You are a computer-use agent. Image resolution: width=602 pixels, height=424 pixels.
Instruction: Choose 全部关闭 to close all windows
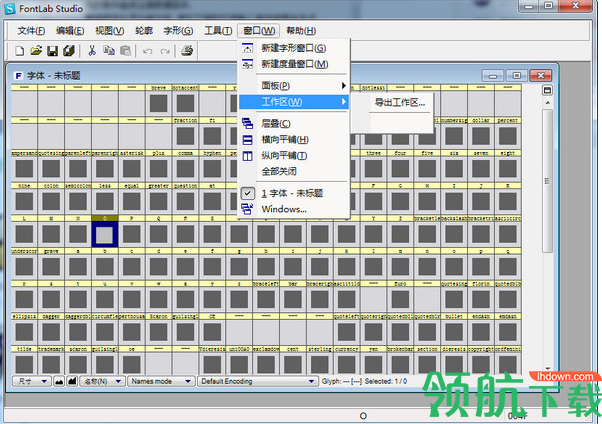(x=279, y=171)
